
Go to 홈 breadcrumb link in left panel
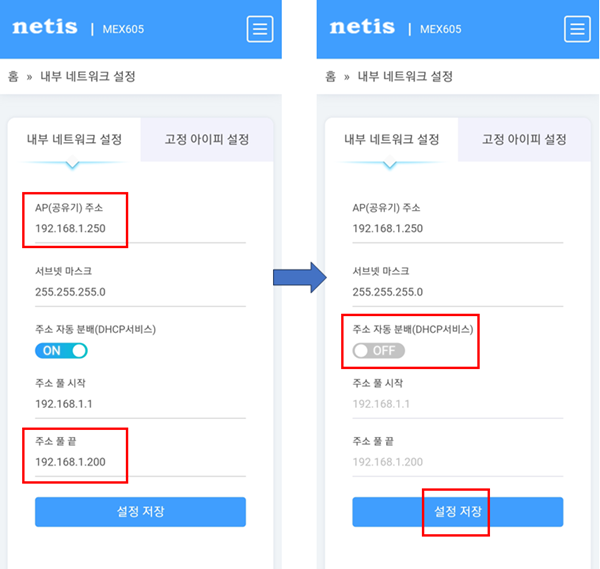(13, 77)
